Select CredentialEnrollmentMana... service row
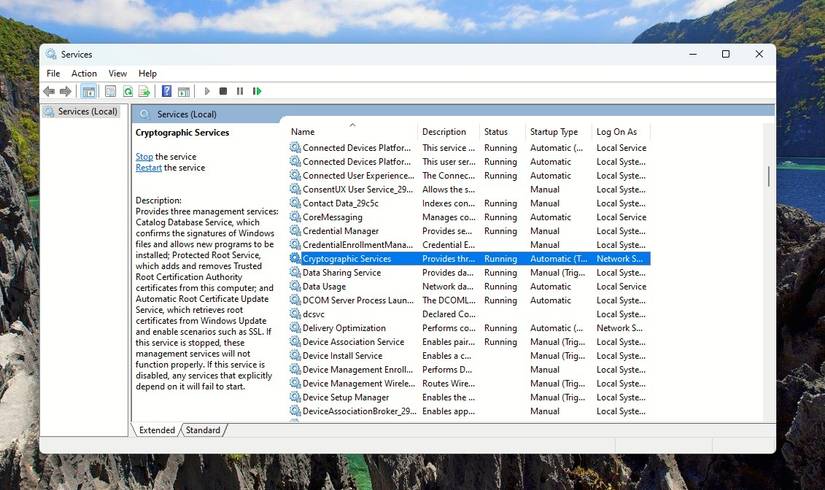825x490 pixels. pyautogui.click(x=469, y=245)
